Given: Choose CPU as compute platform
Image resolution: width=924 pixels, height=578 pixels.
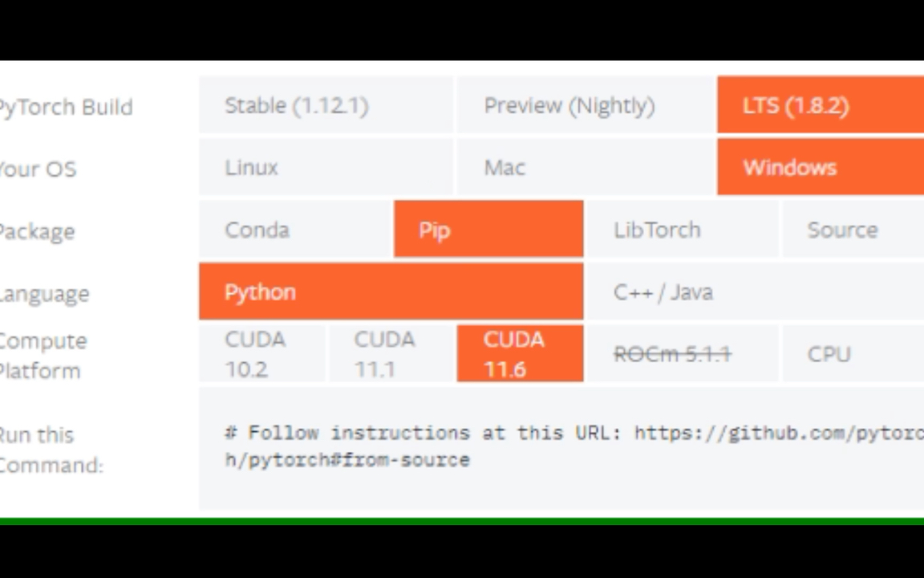Looking at the screenshot, I should [x=853, y=354].
